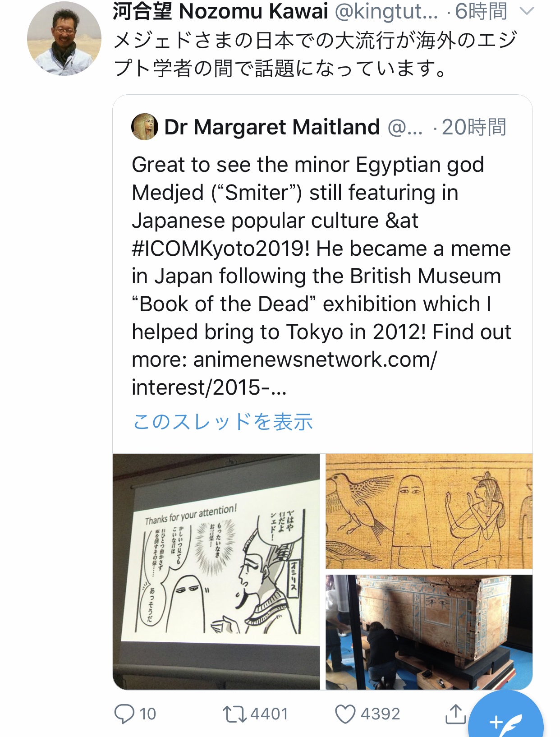The image size is (560, 737).
Task: Open Dr Margaret Maitland's small avatar
Action: click(x=144, y=127)
